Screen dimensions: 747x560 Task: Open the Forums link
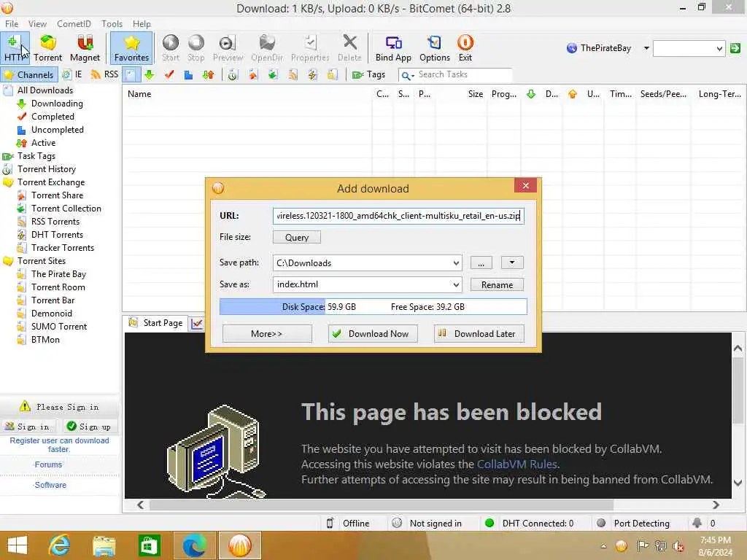(x=48, y=464)
